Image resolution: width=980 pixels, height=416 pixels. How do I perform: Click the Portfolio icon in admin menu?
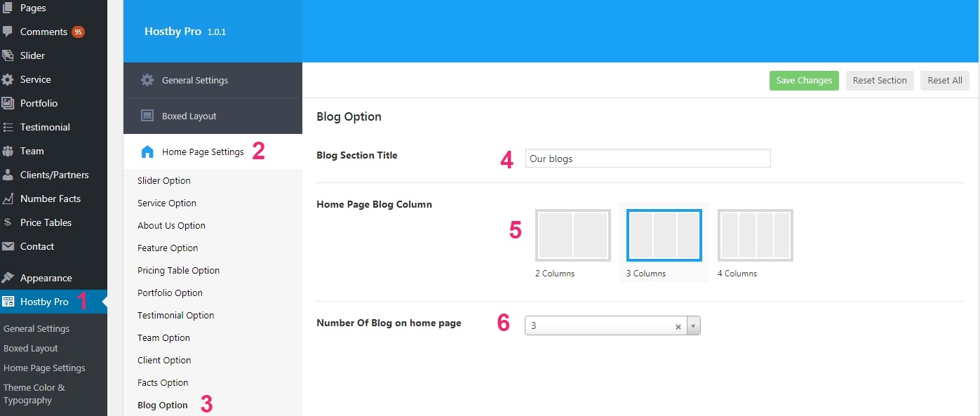[8, 103]
